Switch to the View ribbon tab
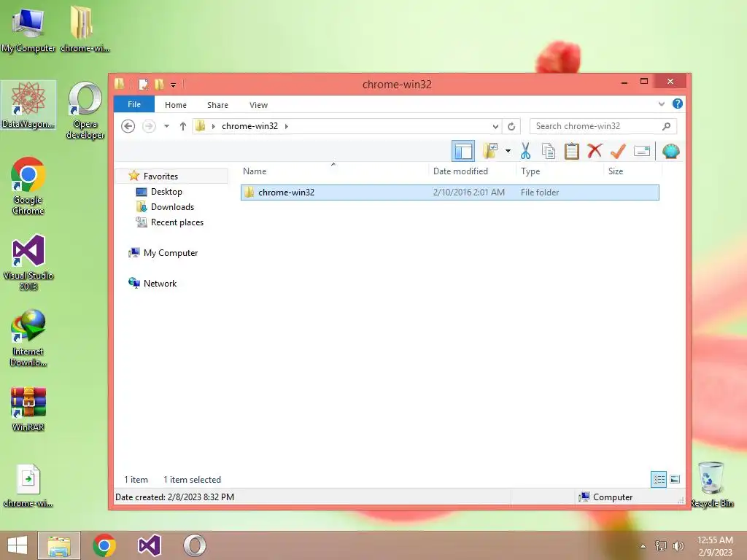The image size is (747, 560). pyautogui.click(x=259, y=105)
